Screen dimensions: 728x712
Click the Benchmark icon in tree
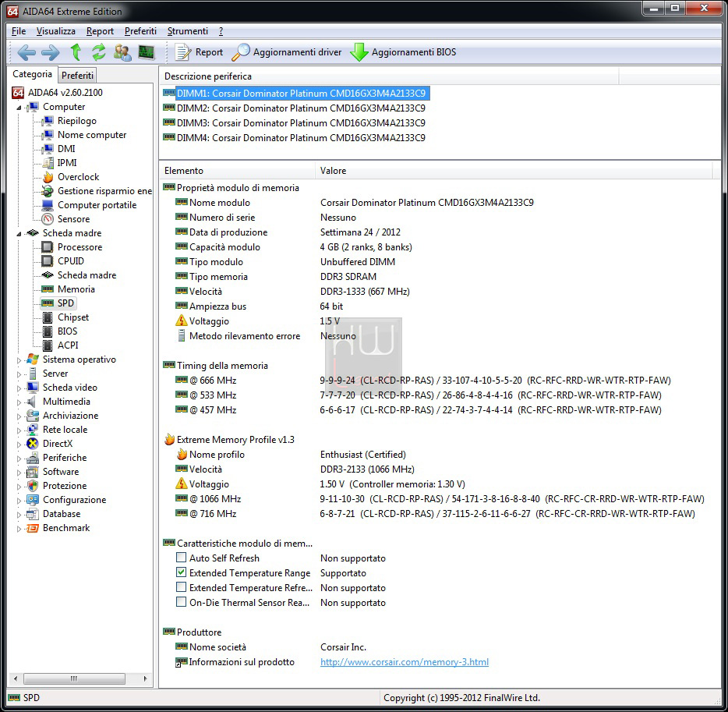click(x=33, y=528)
